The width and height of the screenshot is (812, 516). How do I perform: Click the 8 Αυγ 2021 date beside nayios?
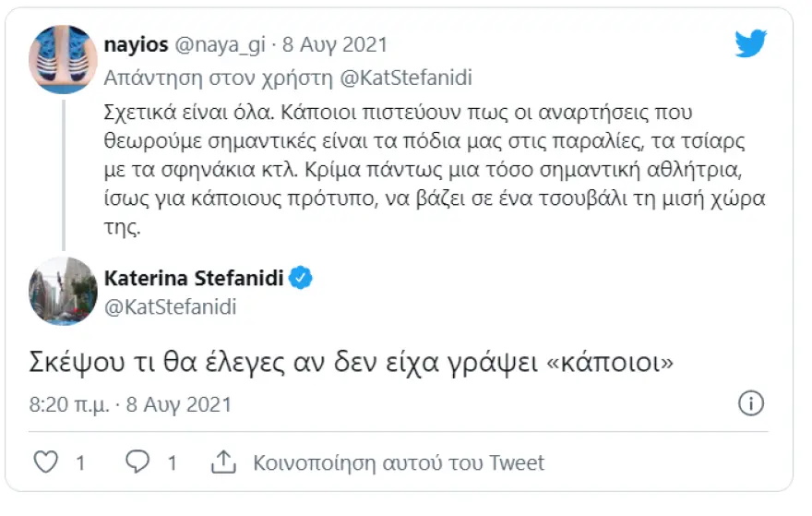click(x=335, y=44)
